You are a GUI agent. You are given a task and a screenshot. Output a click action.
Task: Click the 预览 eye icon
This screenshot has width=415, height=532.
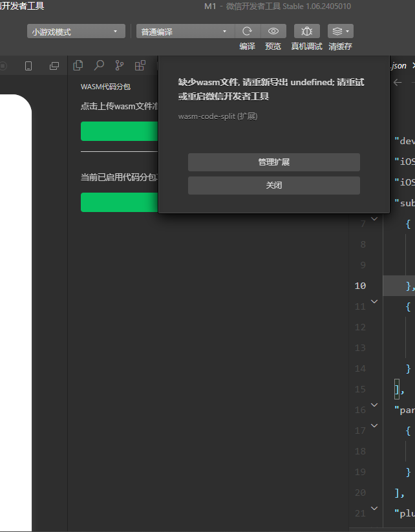(273, 32)
